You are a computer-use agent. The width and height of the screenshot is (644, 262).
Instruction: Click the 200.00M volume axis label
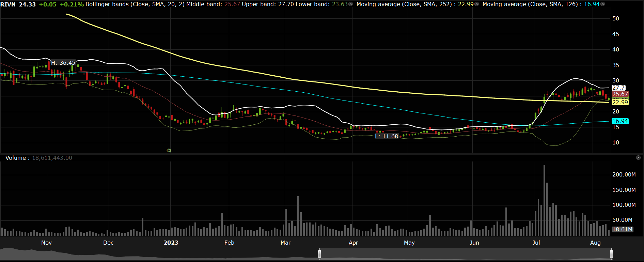(x=624, y=174)
